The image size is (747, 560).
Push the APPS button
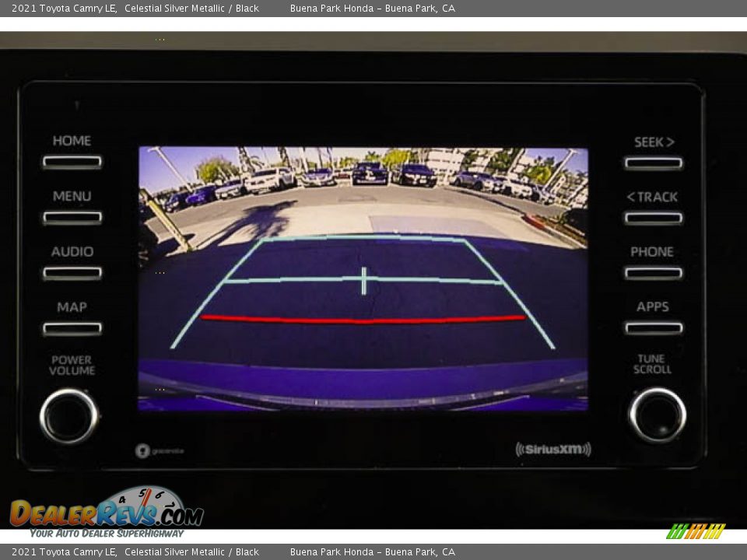(654, 328)
